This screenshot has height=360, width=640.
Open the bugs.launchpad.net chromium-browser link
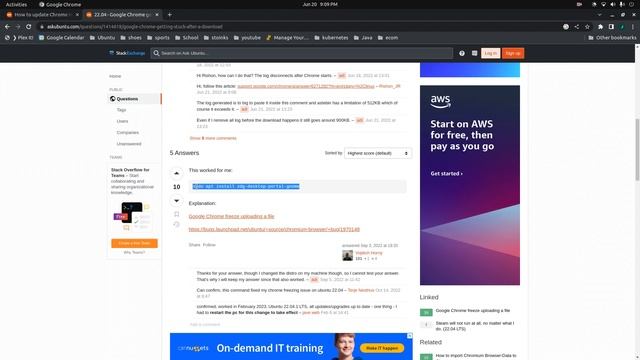tap(274, 229)
